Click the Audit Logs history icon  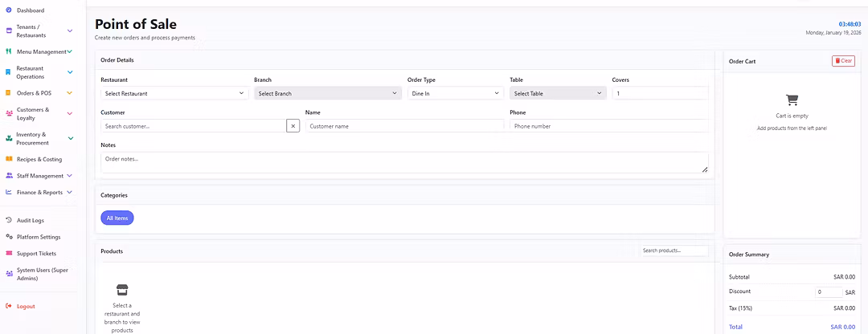pyautogui.click(x=8, y=220)
